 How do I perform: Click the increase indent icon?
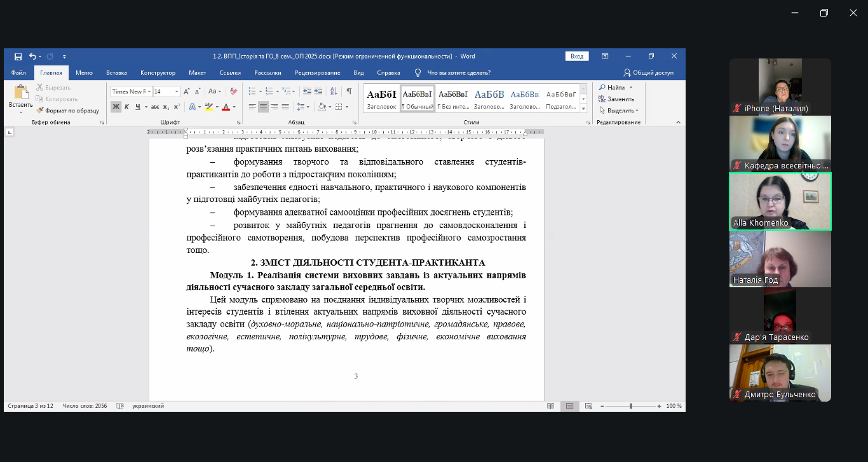click(318, 92)
